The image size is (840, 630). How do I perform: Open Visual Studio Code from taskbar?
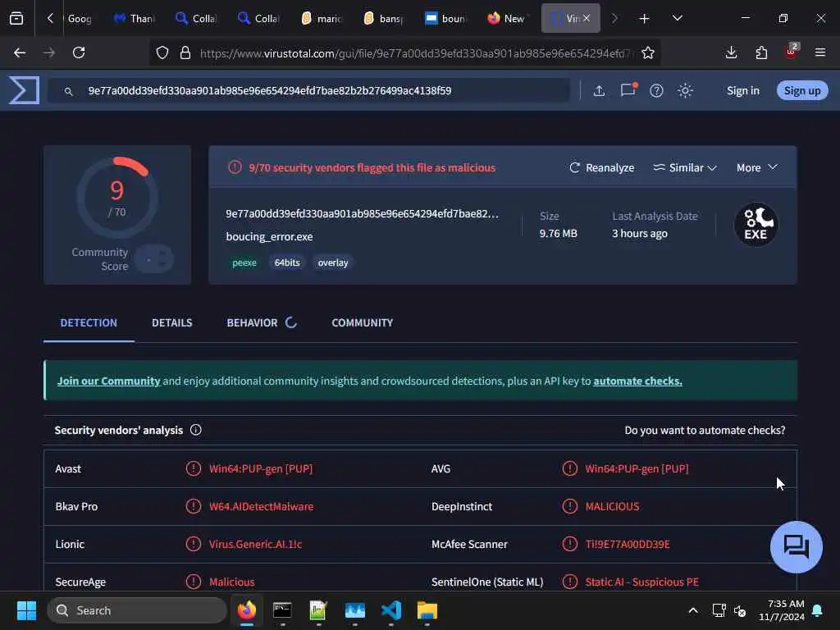point(391,610)
